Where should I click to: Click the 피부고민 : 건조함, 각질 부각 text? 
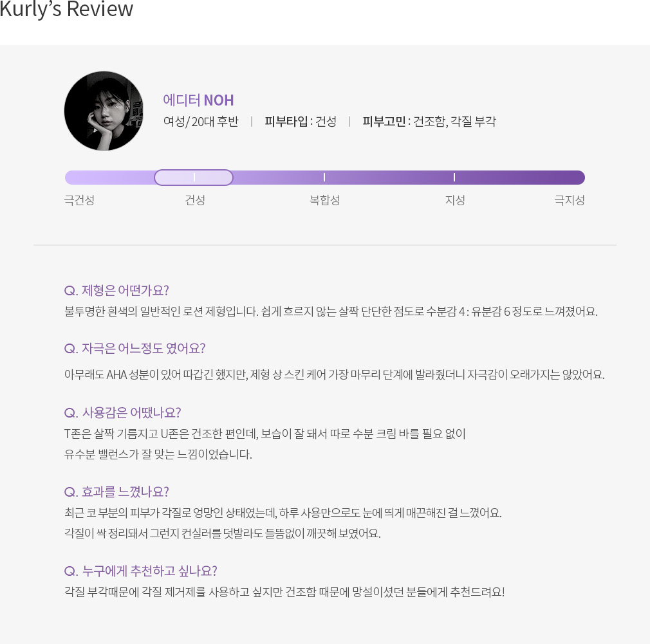(429, 122)
